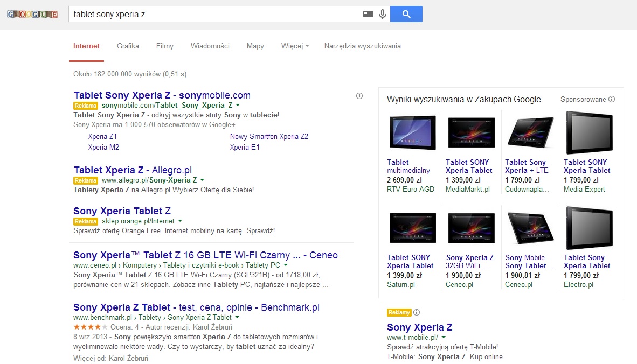Image resolution: width=637 pixels, height=364 pixels.
Task: Open Narzędzia wyszukiwania tools
Action: pos(362,46)
